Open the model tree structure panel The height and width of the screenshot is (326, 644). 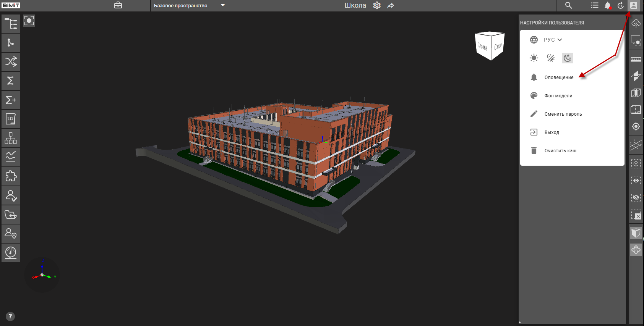point(11,24)
